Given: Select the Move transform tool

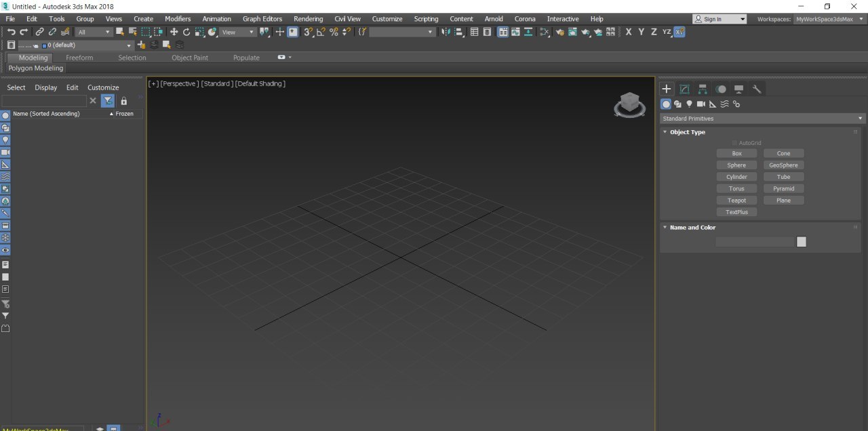Looking at the screenshot, I should 174,32.
